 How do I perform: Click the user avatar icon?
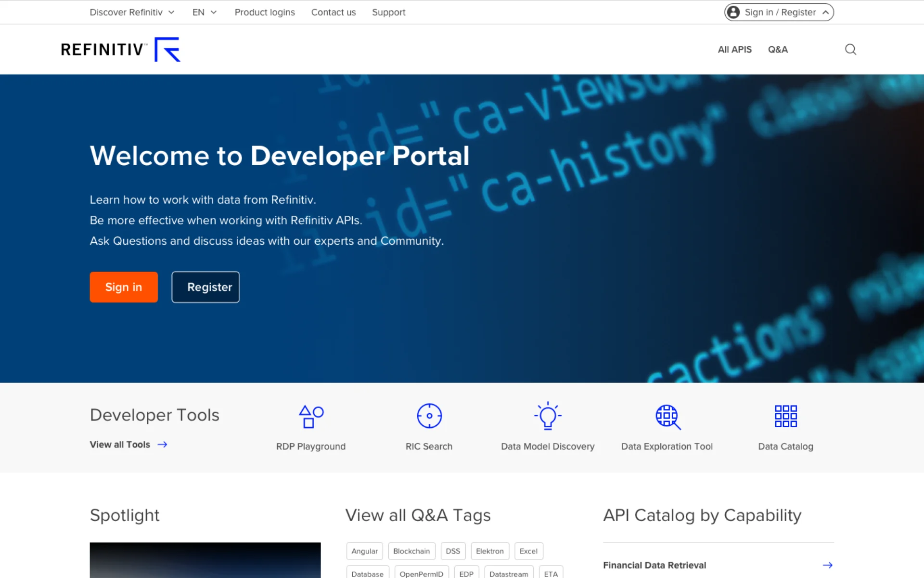733,12
